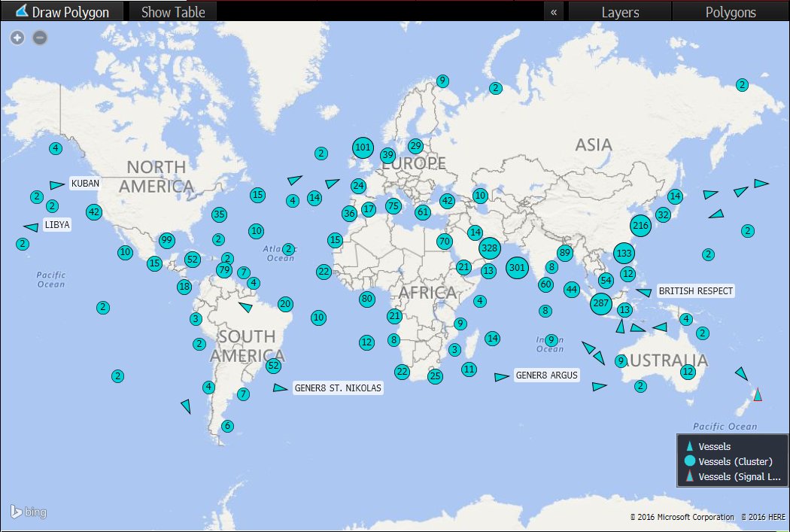Open the 216 vessel cluster
The height and width of the screenshot is (532, 790).
coord(640,225)
